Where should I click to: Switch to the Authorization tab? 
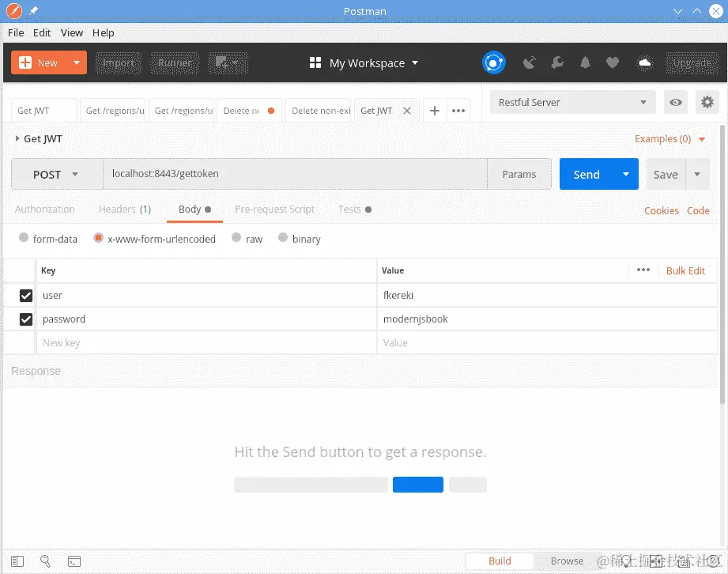tap(44, 210)
